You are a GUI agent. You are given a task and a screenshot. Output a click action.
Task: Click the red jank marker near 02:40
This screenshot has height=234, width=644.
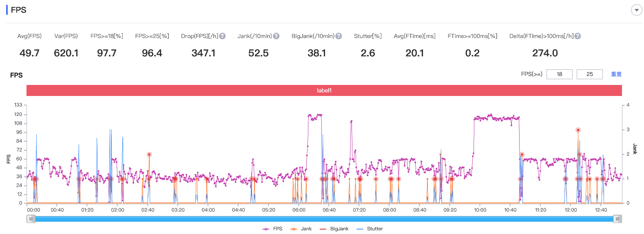pyautogui.click(x=149, y=154)
